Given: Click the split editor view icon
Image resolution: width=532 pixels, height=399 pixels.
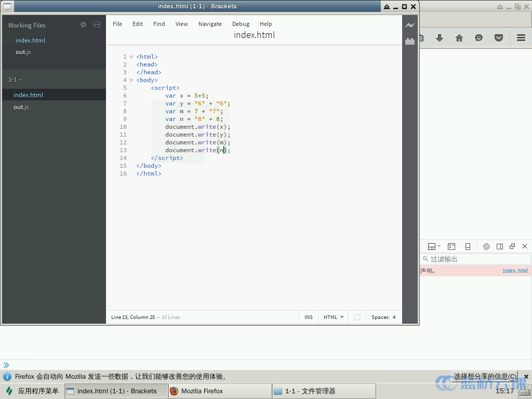Looking at the screenshot, I should pyautogui.click(x=97, y=25).
